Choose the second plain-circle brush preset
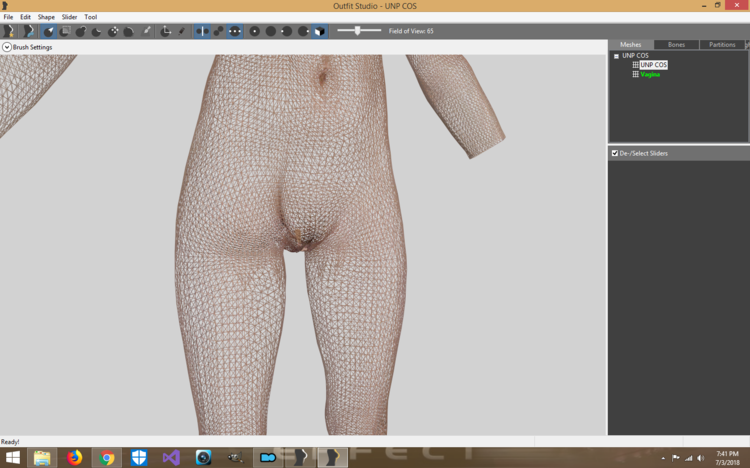Image resolution: width=750 pixels, height=468 pixels. [271, 31]
